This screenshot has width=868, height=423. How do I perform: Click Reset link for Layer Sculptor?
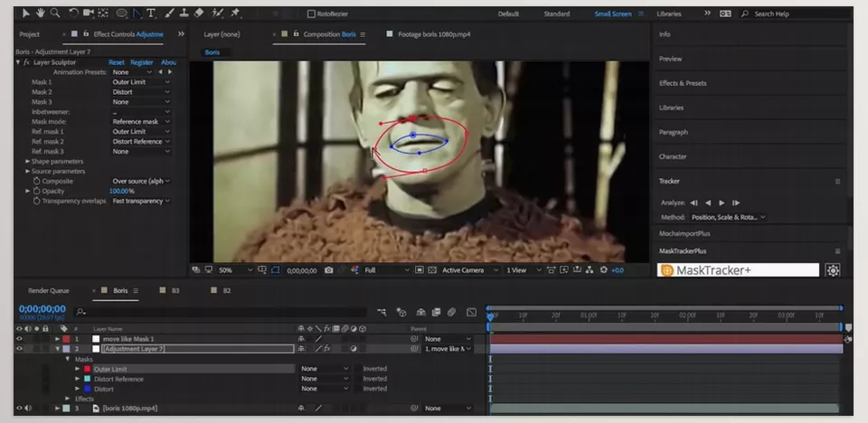point(117,62)
